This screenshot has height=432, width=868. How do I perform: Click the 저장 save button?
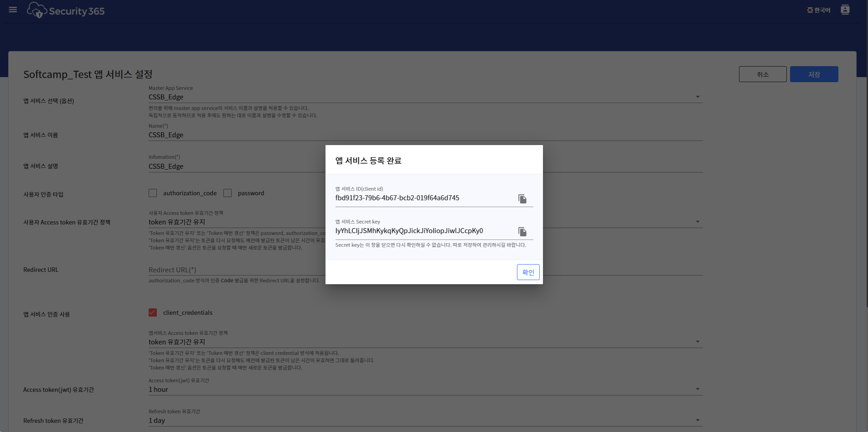[x=814, y=74]
